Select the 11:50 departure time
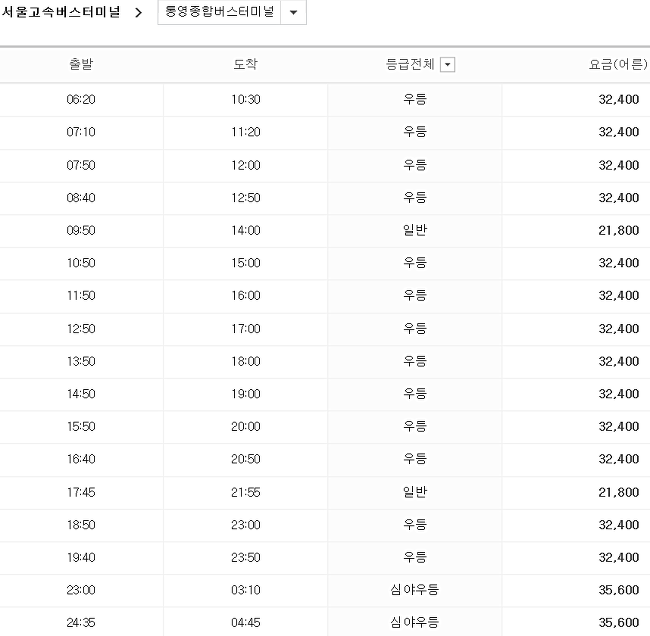650x636 pixels. point(81,296)
